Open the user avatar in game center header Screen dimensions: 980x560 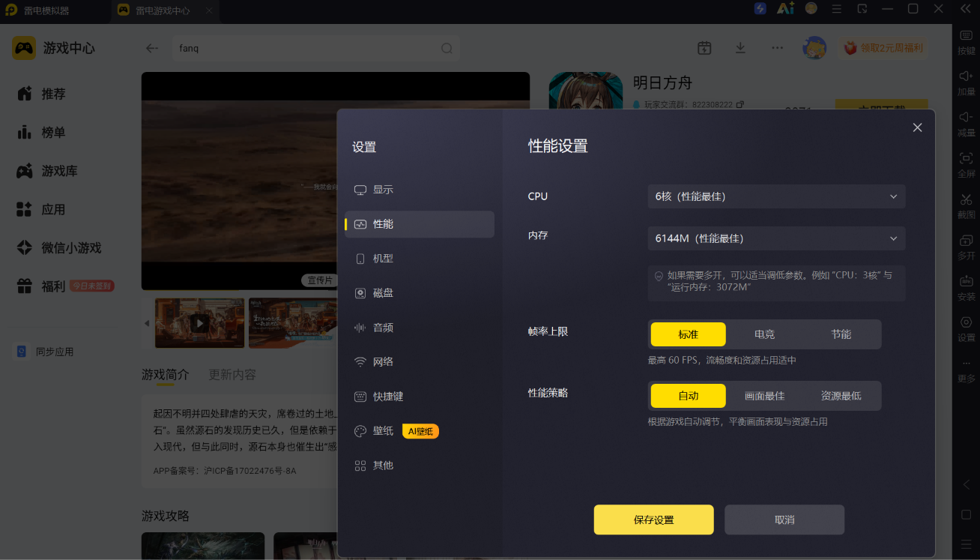pyautogui.click(x=814, y=48)
